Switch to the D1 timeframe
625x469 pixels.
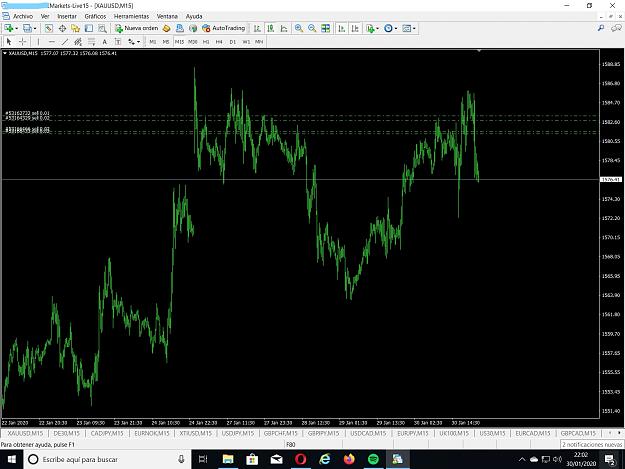click(233, 41)
